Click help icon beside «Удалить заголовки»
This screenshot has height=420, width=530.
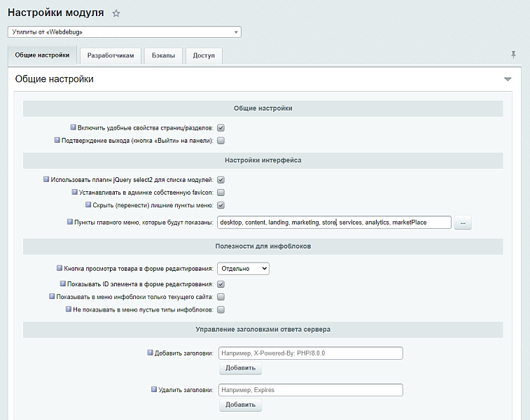tap(154, 389)
